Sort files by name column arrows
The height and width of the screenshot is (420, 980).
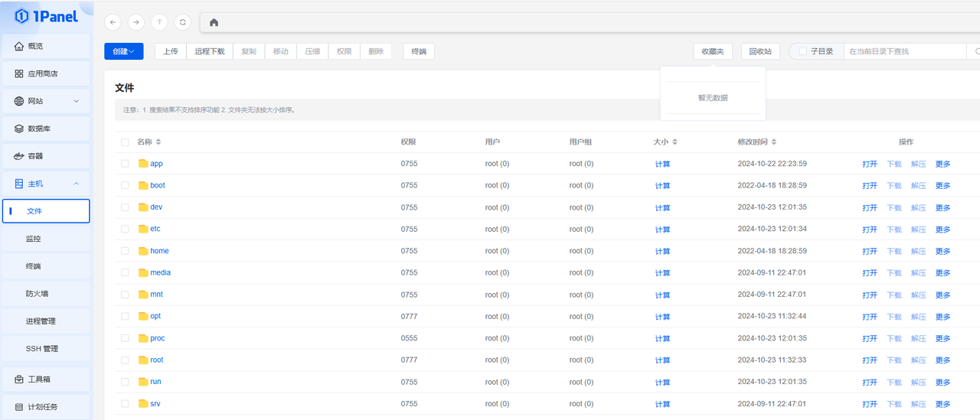pyautogui.click(x=158, y=142)
